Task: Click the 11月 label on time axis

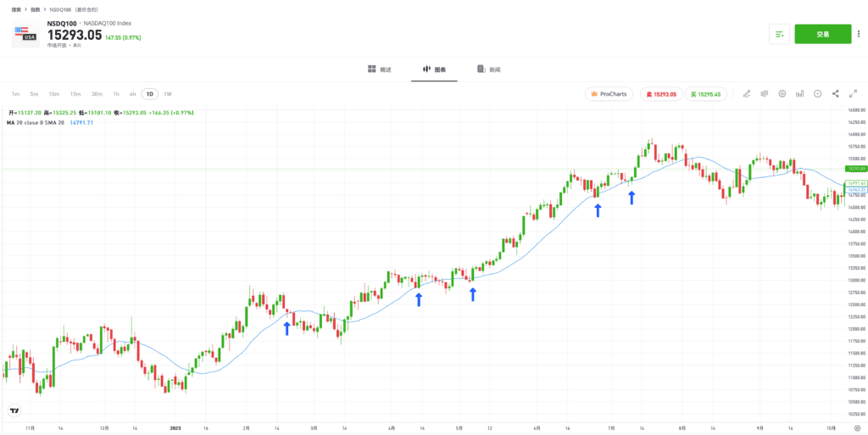Action: pyautogui.click(x=31, y=428)
